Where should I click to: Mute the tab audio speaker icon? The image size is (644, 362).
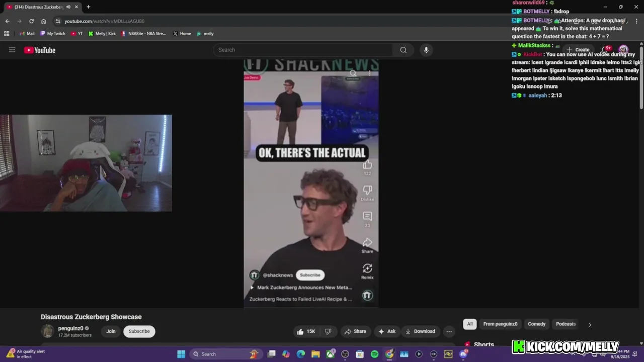click(x=68, y=7)
